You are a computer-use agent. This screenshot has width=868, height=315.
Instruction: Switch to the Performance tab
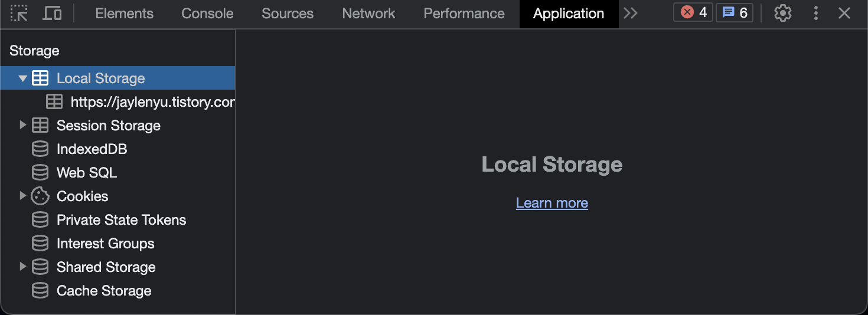[464, 14]
